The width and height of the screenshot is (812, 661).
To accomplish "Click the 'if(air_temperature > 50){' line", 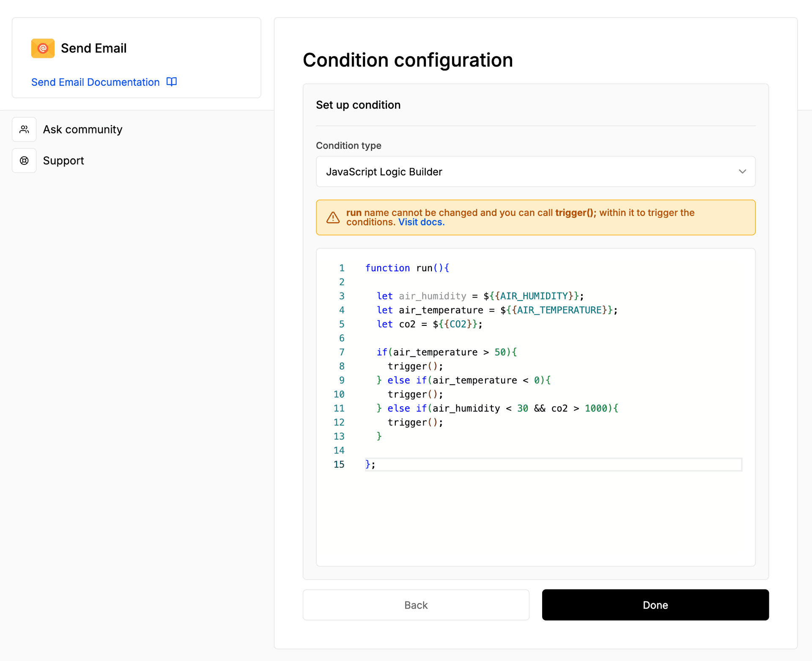I will 447,352.
